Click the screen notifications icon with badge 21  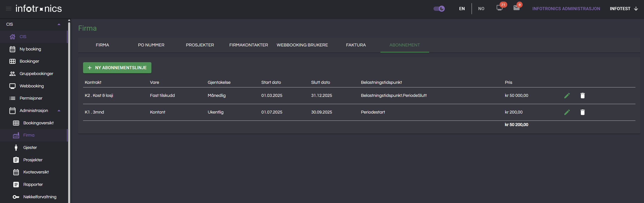500,8
